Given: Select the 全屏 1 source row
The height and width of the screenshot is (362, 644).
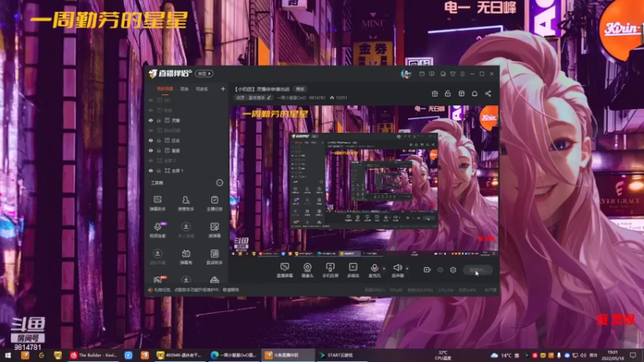Looking at the screenshot, I should pyautogui.click(x=187, y=171).
